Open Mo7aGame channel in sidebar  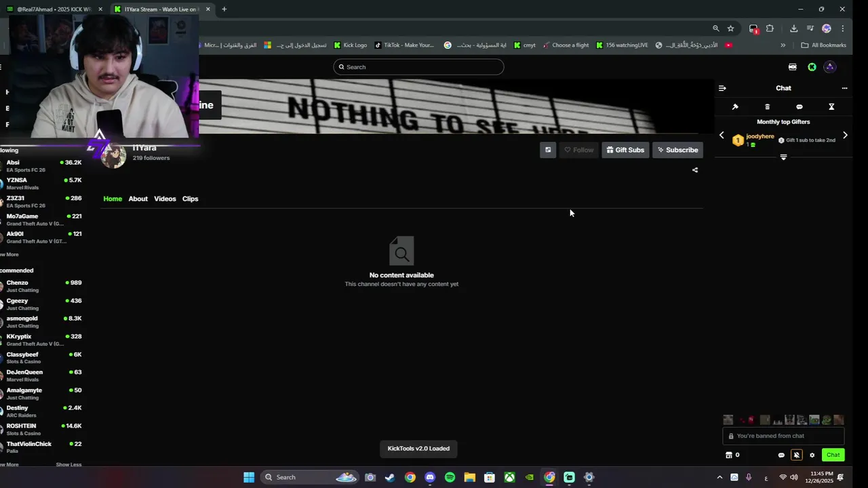(41, 220)
